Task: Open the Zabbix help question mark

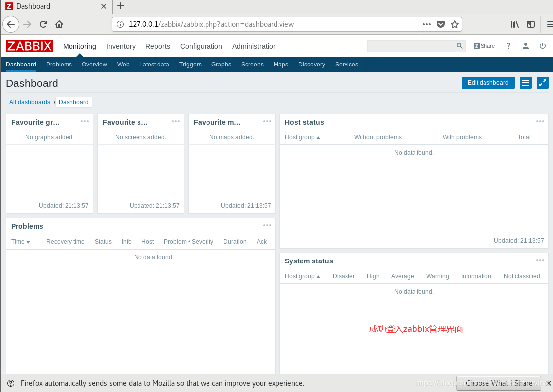Action: (508, 46)
